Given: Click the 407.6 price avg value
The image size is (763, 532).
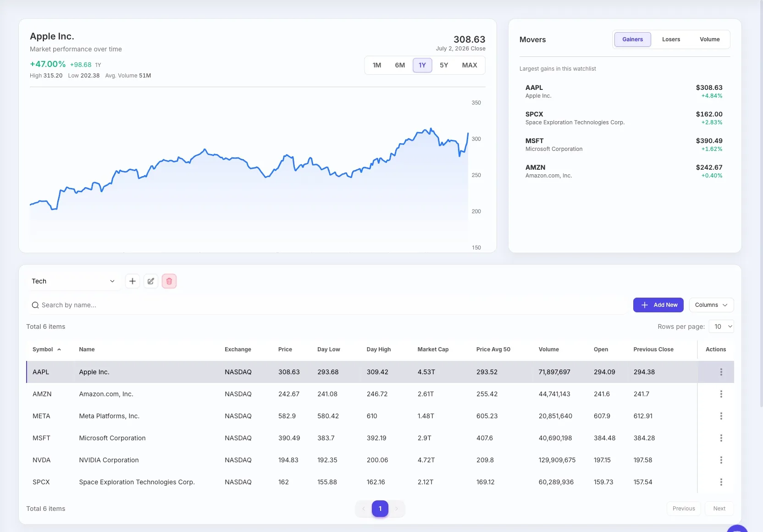Looking at the screenshot, I should [x=485, y=438].
